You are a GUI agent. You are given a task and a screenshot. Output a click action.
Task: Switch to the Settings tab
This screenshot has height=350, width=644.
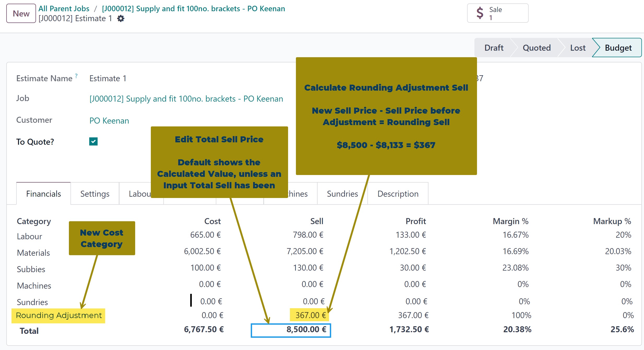pyautogui.click(x=95, y=194)
